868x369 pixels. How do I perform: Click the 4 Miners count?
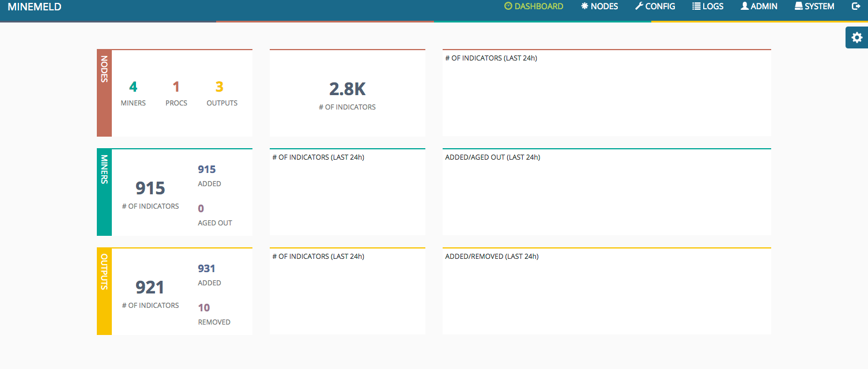pos(133,87)
